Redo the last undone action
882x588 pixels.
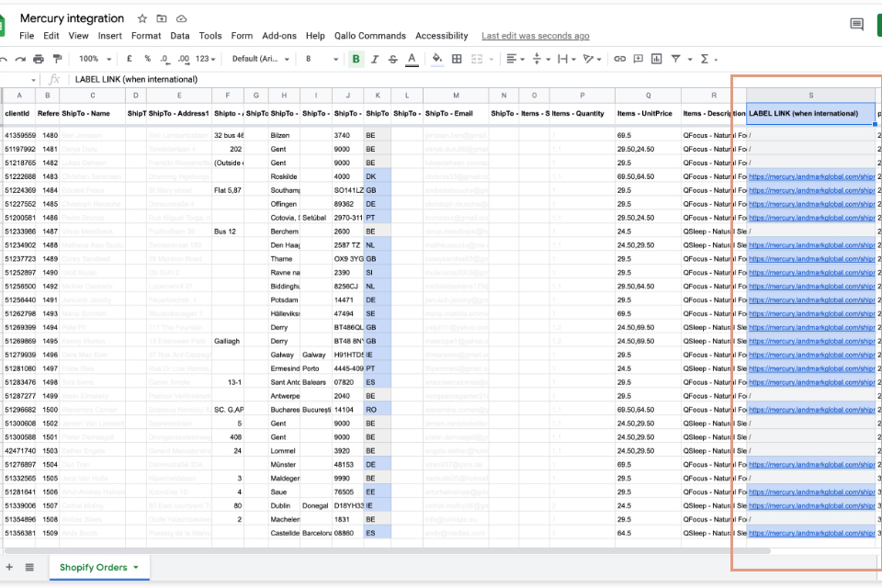[x=20, y=59]
